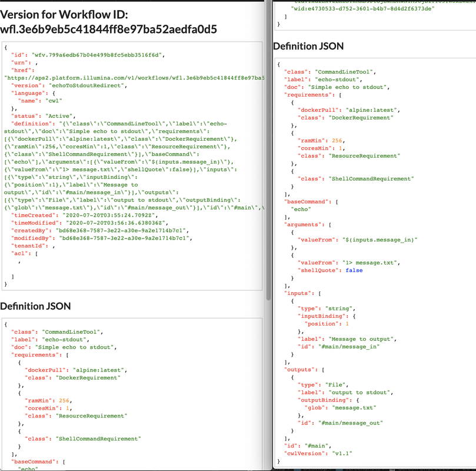Select the wid:e4730533 value at top right

point(362,9)
